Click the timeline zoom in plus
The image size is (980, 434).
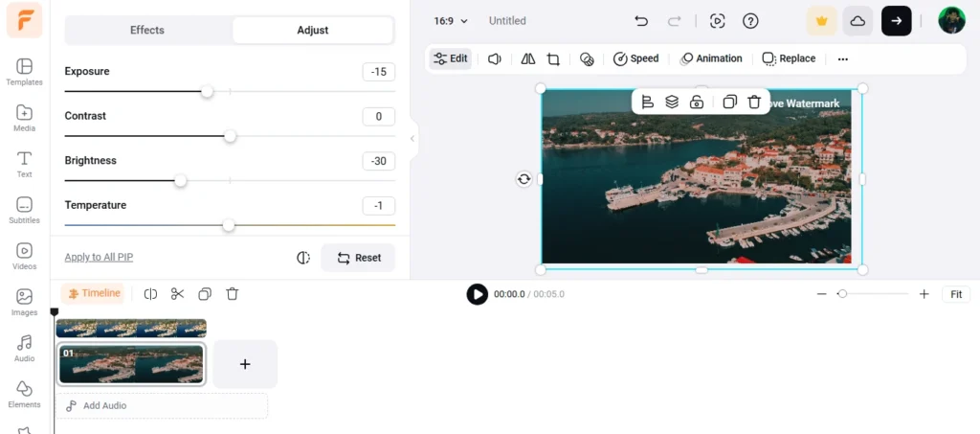click(x=924, y=294)
